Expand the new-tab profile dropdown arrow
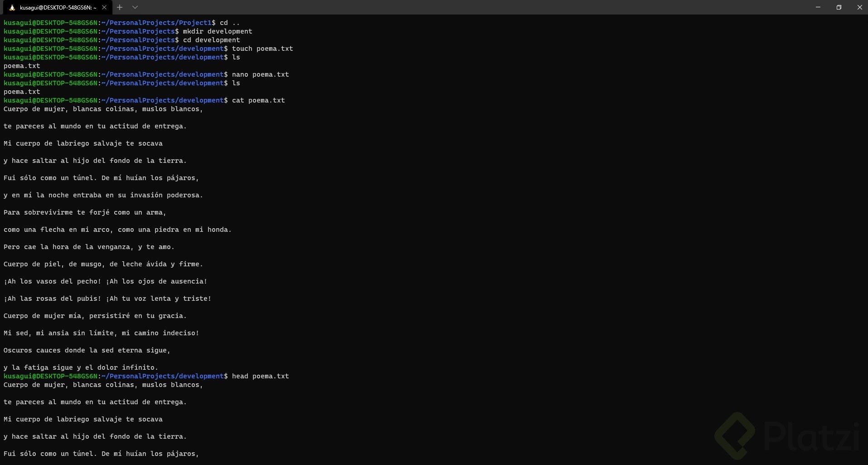This screenshot has height=465, width=868. 135,7
